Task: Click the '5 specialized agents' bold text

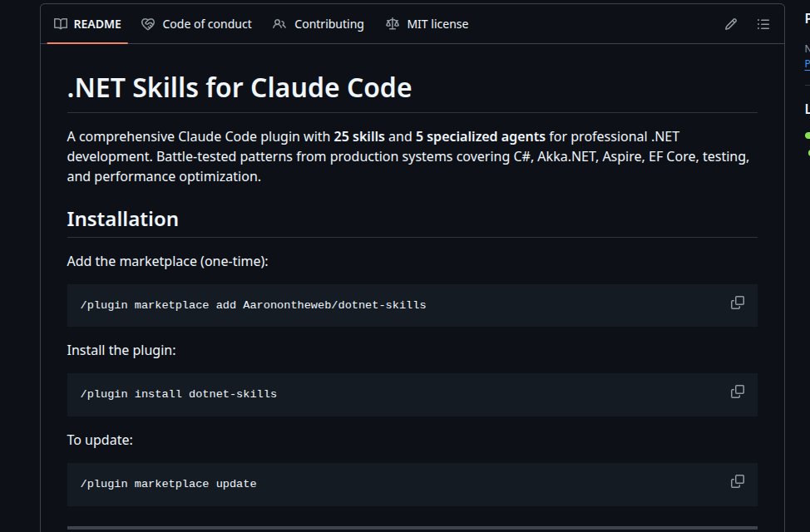Action: pos(481,136)
